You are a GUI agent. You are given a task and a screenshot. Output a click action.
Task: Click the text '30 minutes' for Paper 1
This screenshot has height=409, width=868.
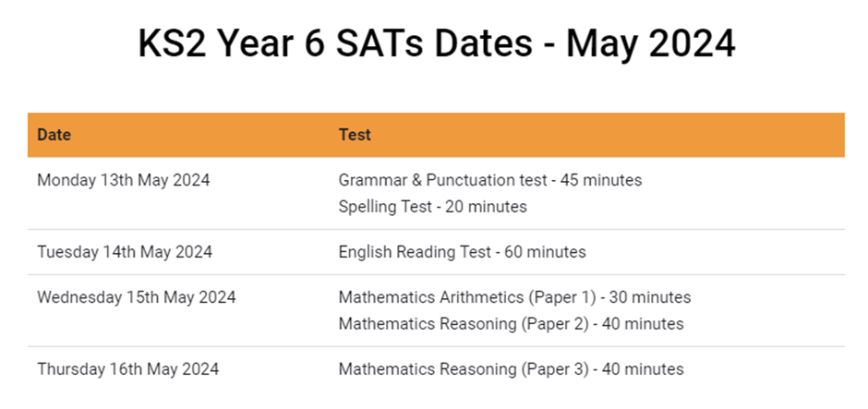point(650,297)
